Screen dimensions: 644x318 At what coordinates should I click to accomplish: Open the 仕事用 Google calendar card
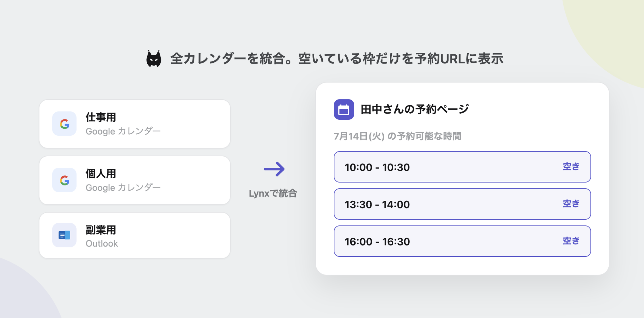coord(135,124)
